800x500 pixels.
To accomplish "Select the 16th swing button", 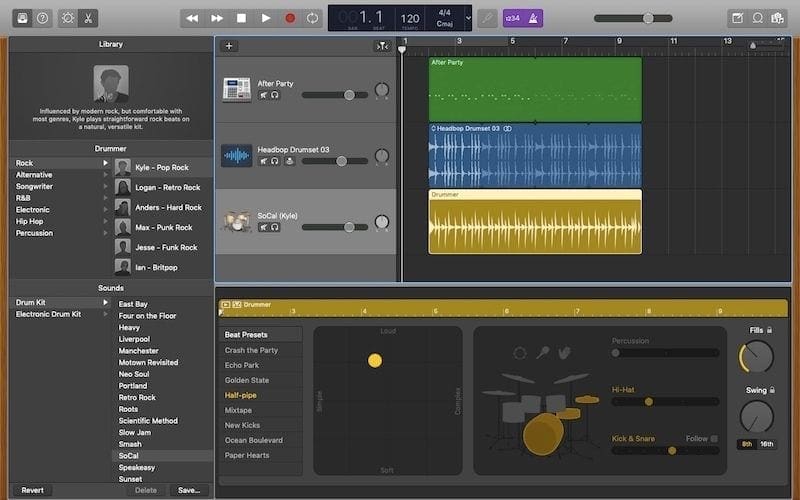I will point(767,444).
